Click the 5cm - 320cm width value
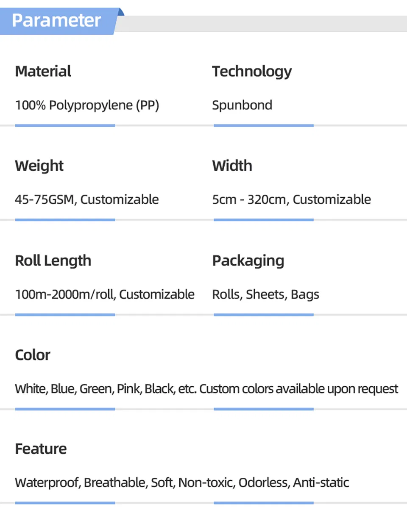The height and width of the screenshot is (532, 407). tap(291, 199)
